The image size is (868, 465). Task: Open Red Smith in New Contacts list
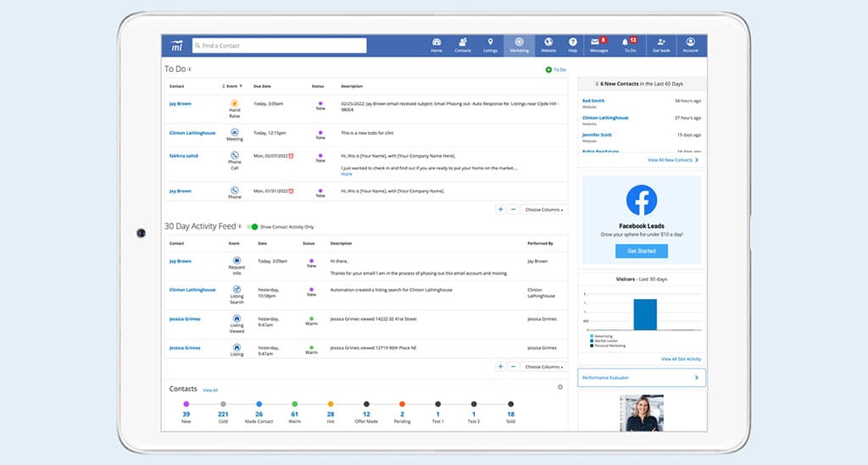593,101
